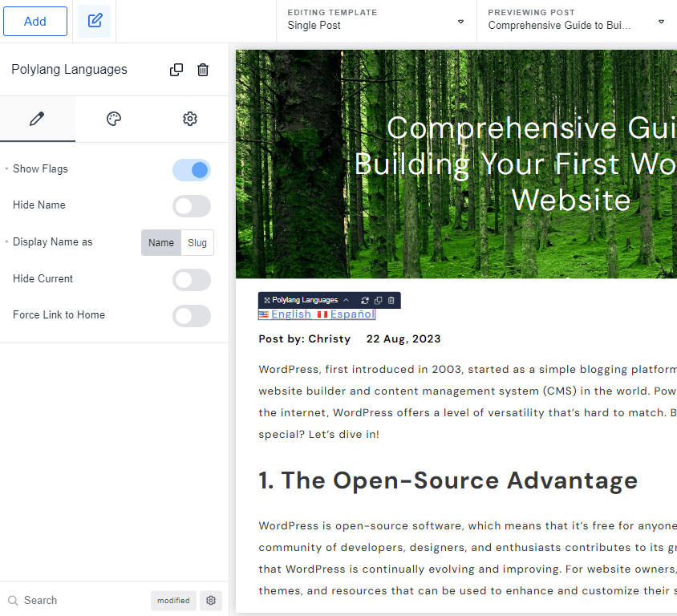The height and width of the screenshot is (616, 677).
Task: Click the 'Force Link to Home' label
Action: coord(59,314)
